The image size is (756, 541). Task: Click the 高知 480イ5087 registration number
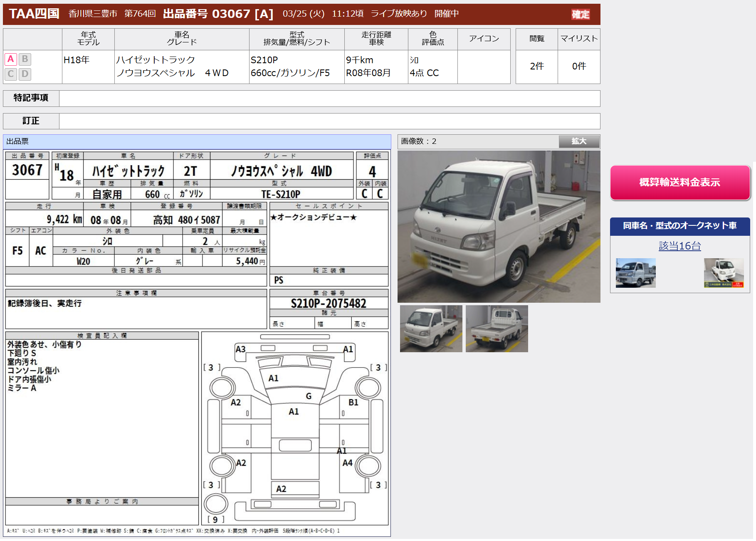[x=187, y=220]
